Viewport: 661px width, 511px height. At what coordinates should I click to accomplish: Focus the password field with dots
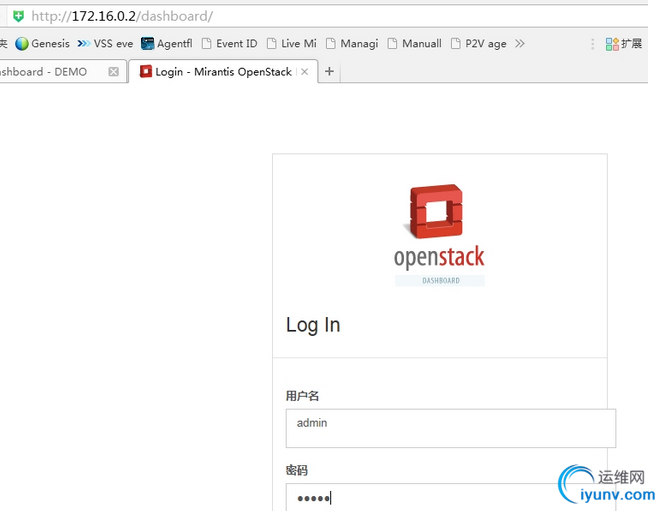(x=451, y=498)
